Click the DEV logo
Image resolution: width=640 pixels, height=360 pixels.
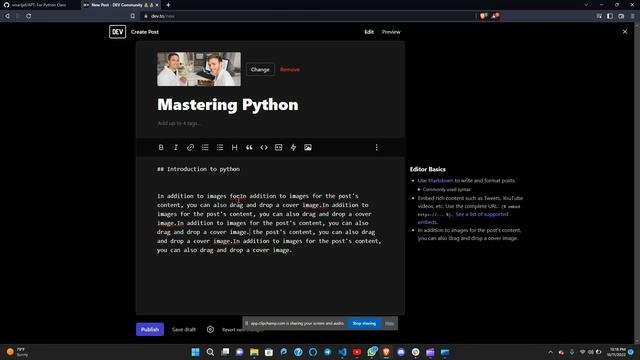click(x=118, y=32)
